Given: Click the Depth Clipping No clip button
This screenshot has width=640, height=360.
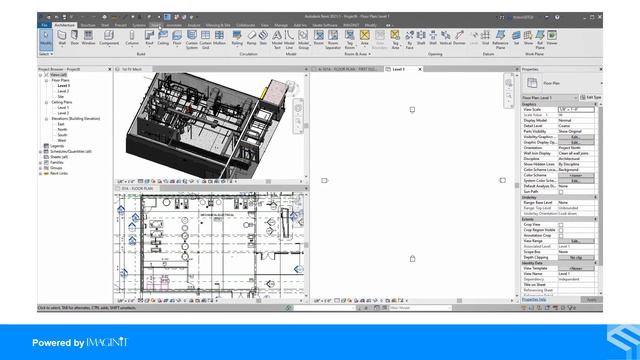Looking at the screenshot, I should point(576,258).
